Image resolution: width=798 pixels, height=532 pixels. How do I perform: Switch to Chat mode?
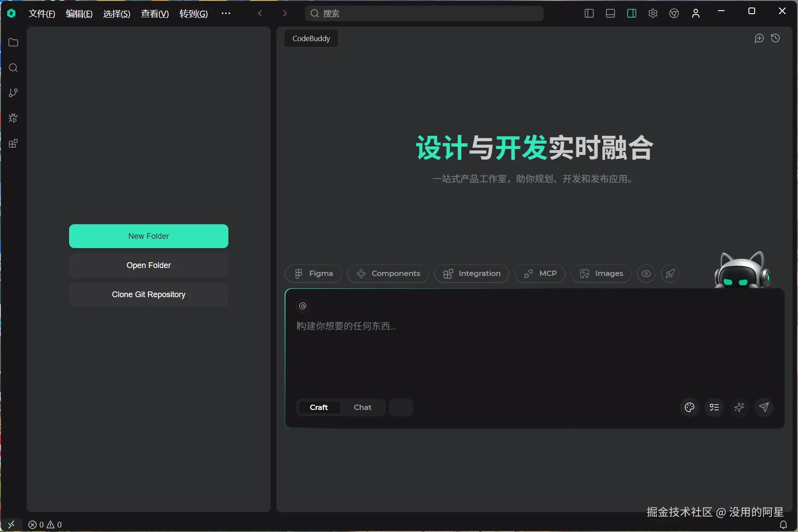click(x=362, y=407)
